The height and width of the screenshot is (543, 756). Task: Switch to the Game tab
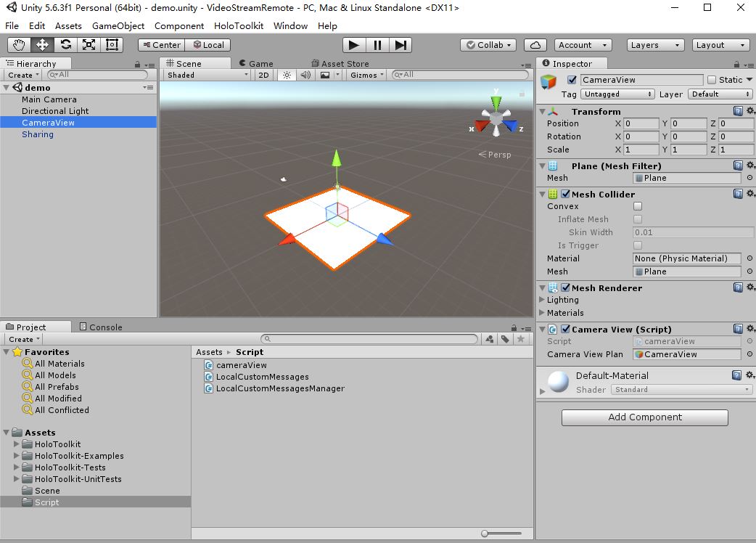click(x=256, y=64)
